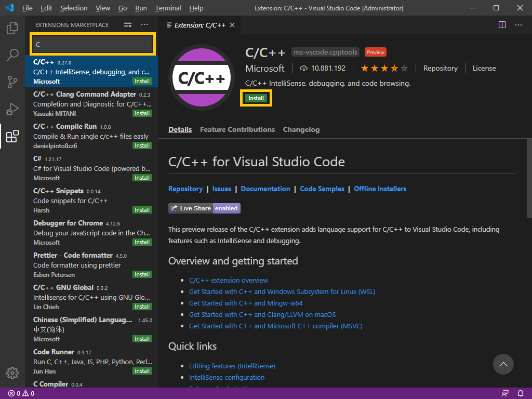This screenshot has height=399, width=532.
Task: Install Debugger for Chrome extension
Action: (142, 242)
